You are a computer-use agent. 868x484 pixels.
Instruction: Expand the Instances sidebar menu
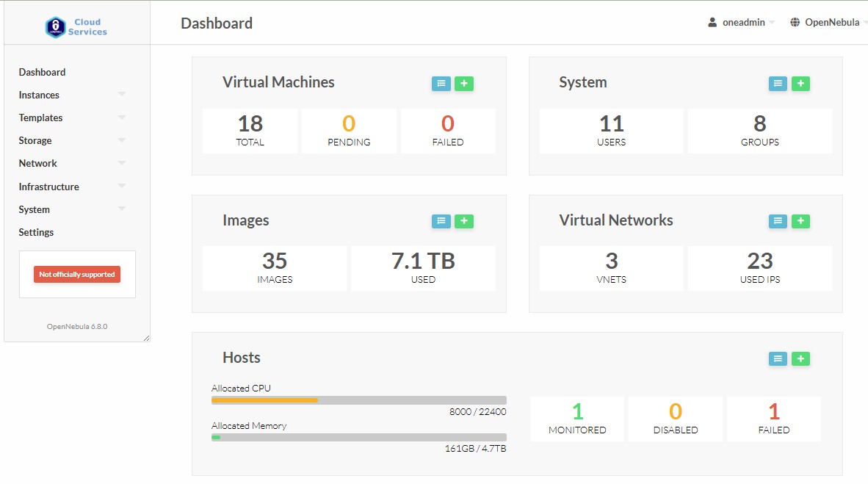pyautogui.click(x=71, y=95)
